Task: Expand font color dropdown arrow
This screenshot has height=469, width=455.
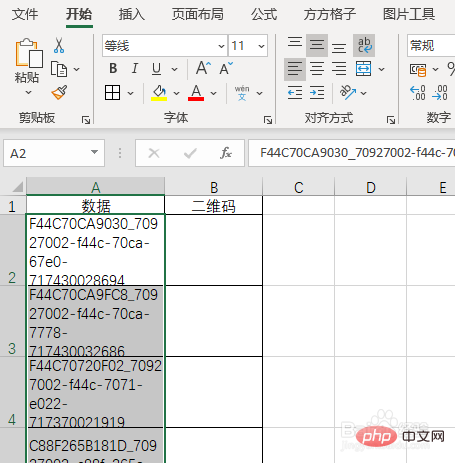Action: (x=214, y=93)
